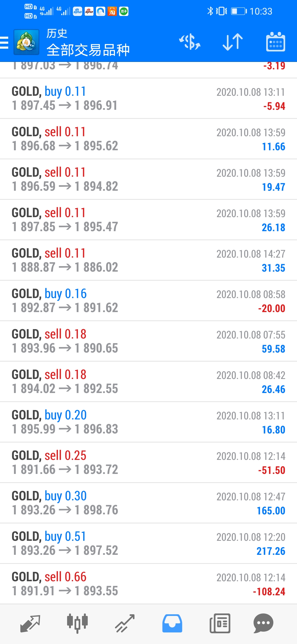
Task: Tap the 全部交易品种 title text
Action: click(88, 50)
